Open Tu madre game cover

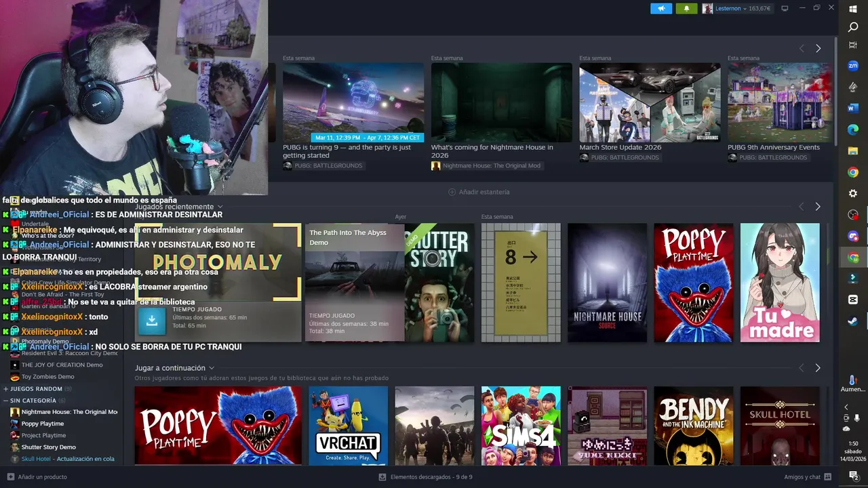[x=780, y=283]
